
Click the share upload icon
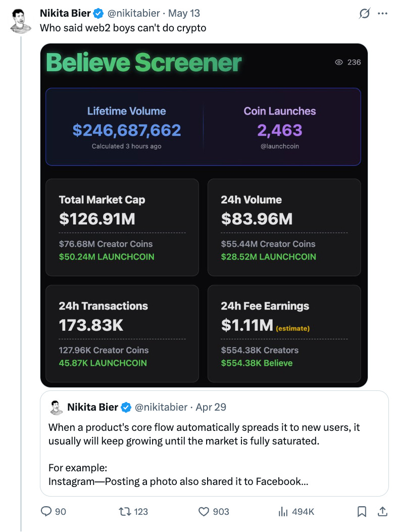(x=382, y=511)
